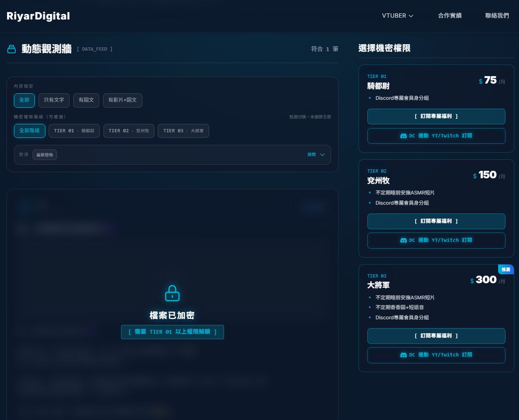Click the $150 /月 price
The width and height of the screenshot is (519, 420).
[489, 175]
